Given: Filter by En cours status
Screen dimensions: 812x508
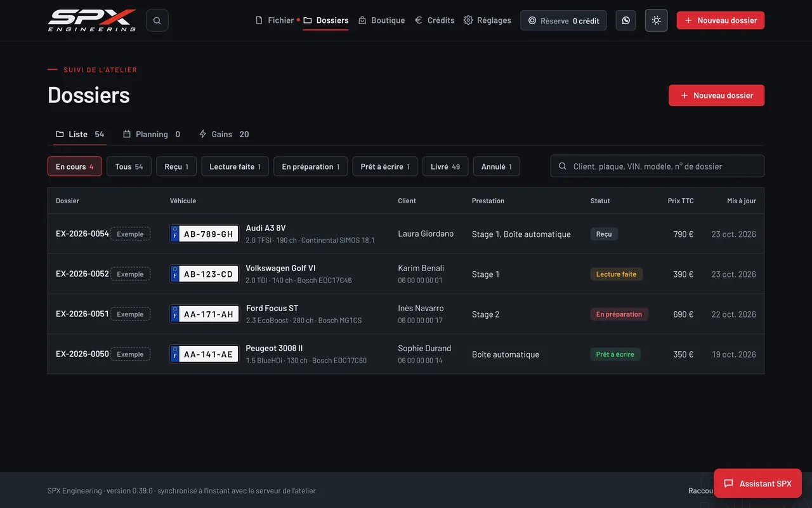Looking at the screenshot, I should 75,166.
